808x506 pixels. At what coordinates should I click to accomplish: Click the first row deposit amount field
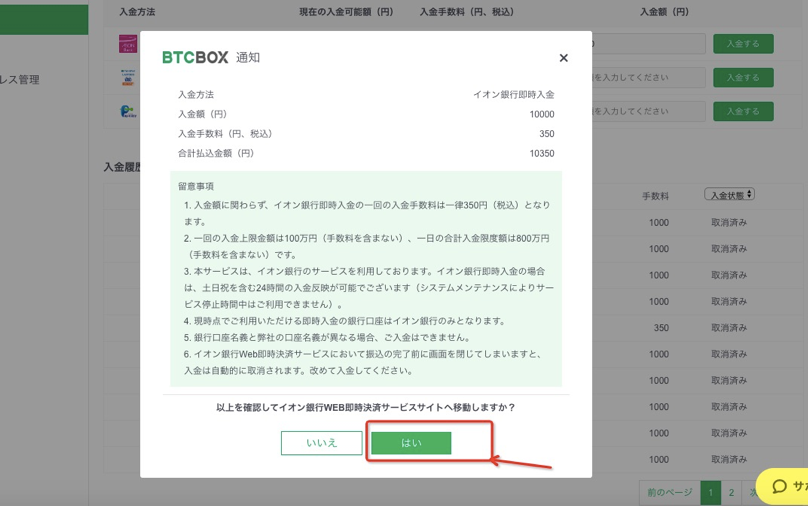pos(649,44)
